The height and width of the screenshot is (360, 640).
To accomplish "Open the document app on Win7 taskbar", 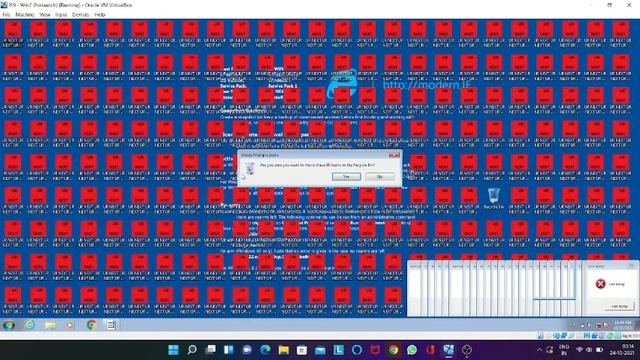I will click(x=111, y=325).
